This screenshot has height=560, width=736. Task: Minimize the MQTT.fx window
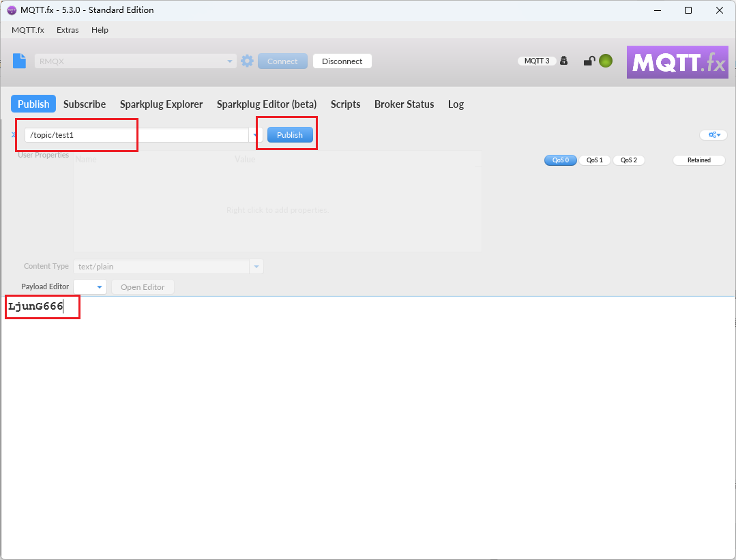(658, 10)
